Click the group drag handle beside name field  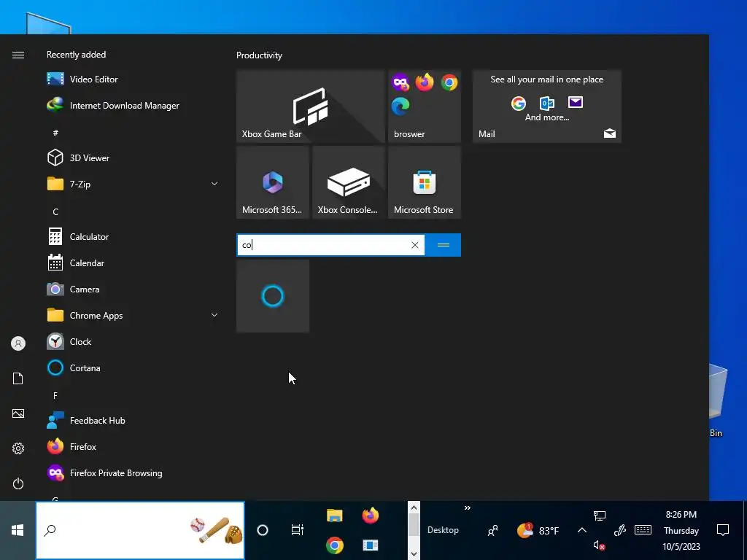coord(443,245)
